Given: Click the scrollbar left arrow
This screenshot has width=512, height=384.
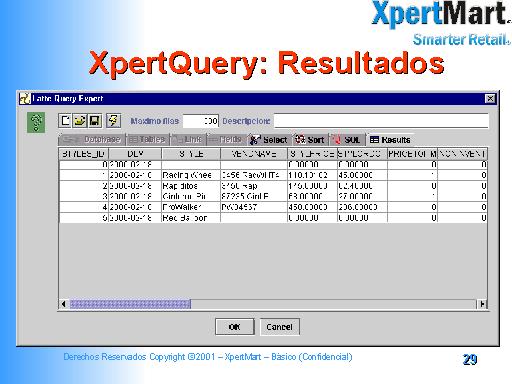Looking at the screenshot, I should click(x=64, y=304).
